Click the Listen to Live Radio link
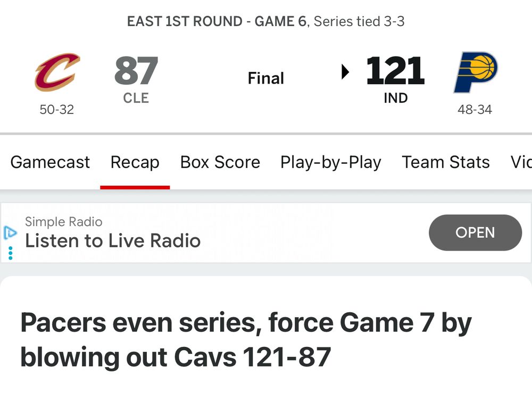532x399 pixels. pos(113,240)
